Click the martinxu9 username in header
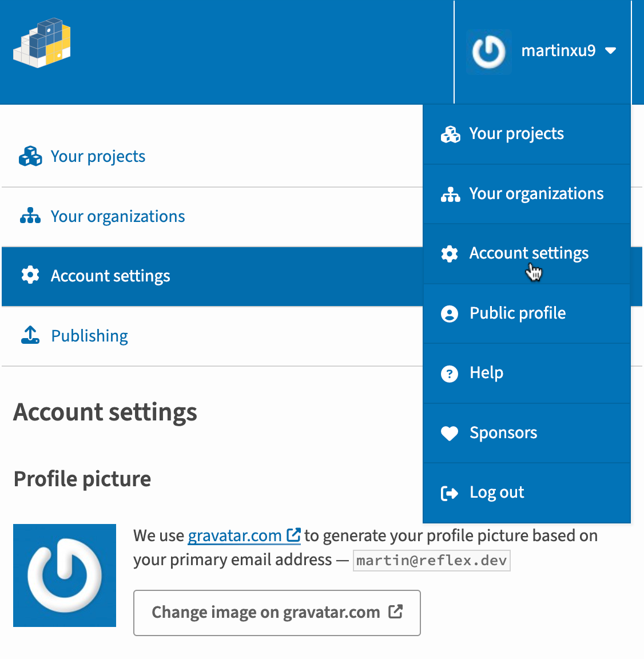Image resolution: width=644 pixels, height=659 pixels. (558, 51)
